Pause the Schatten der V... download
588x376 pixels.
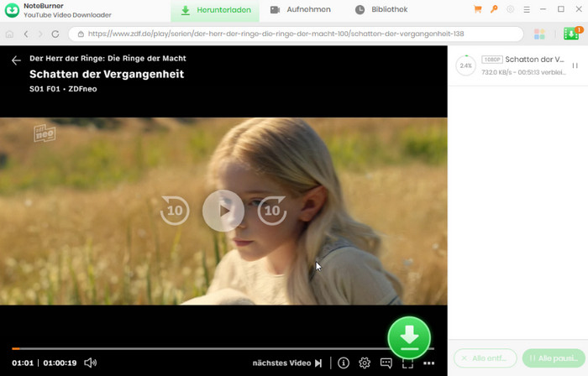(575, 65)
